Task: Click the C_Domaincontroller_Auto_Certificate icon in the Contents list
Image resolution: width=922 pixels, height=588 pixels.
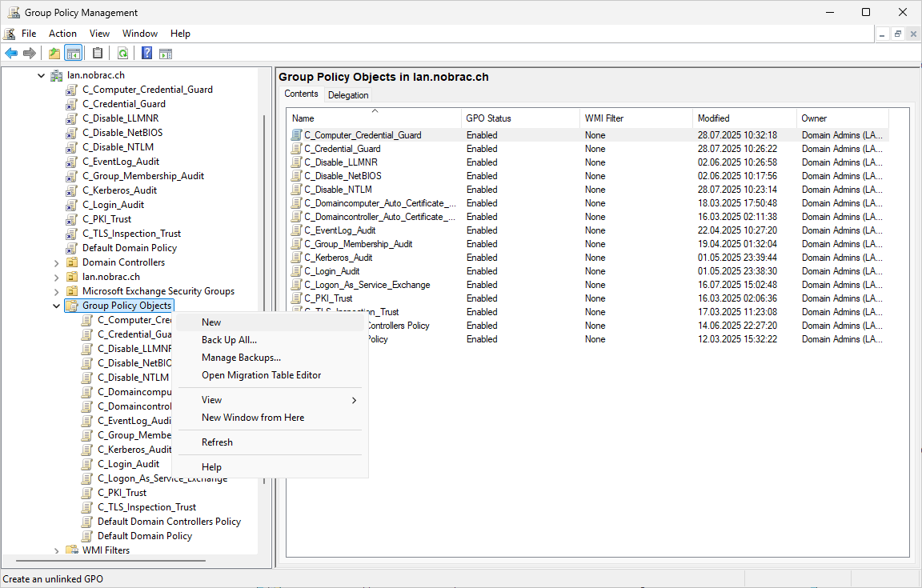Action: [297, 217]
